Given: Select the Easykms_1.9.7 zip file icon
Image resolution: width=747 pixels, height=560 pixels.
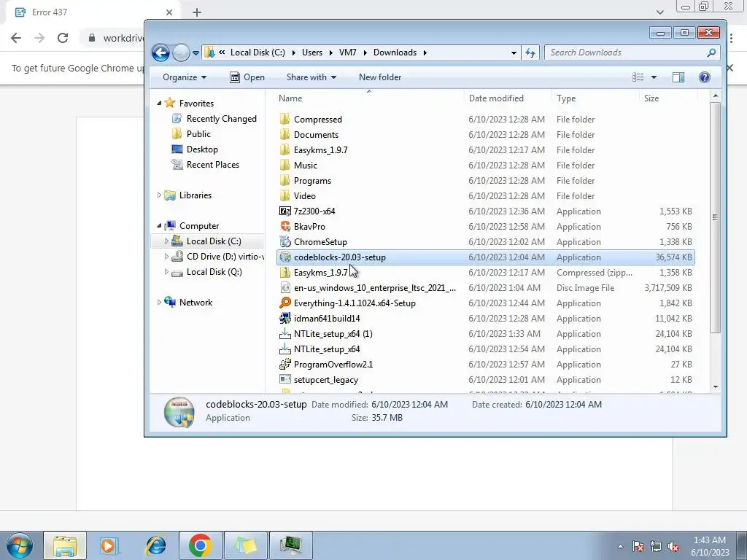Looking at the screenshot, I should point(285,273).
